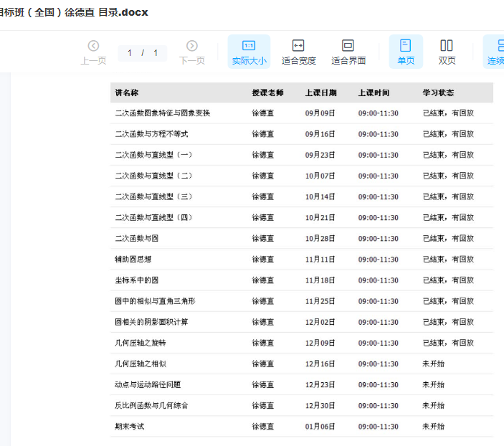Click the 学习状态 column header
The height and width of the screenshot is (446, 504).
(438, 92)
